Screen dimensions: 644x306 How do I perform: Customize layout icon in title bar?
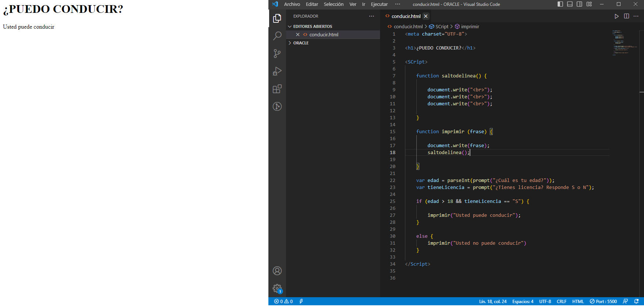589,4
